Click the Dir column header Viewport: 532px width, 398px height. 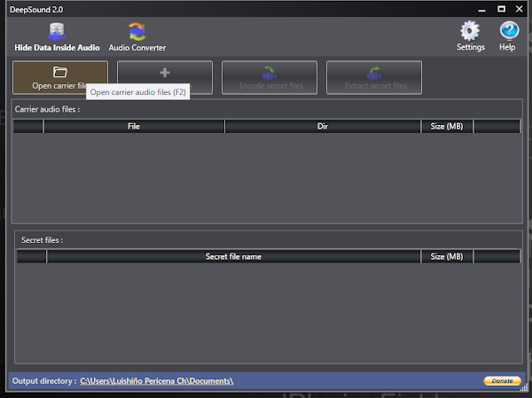click(323, 126)
